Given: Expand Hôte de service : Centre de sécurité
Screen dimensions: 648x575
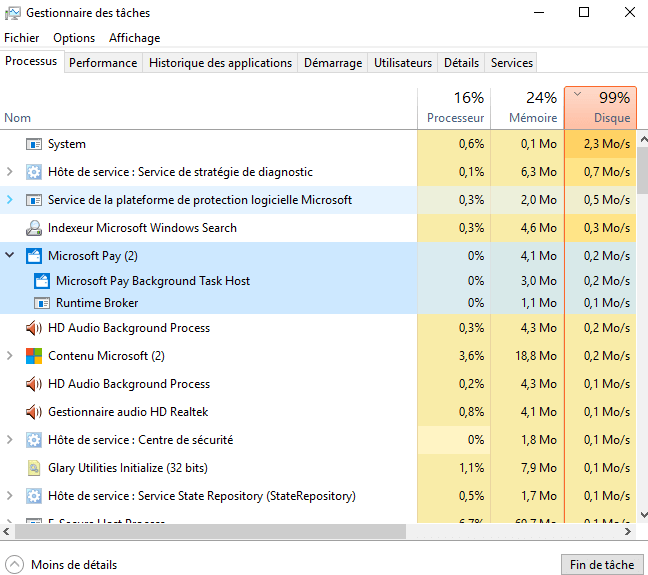Looking at the screenshot, I should click(x=10, y=439).
